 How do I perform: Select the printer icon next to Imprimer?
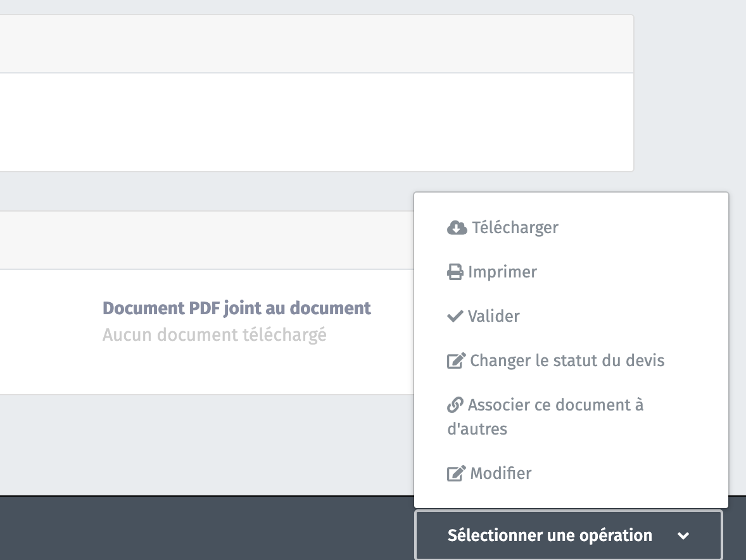point(455,272)
